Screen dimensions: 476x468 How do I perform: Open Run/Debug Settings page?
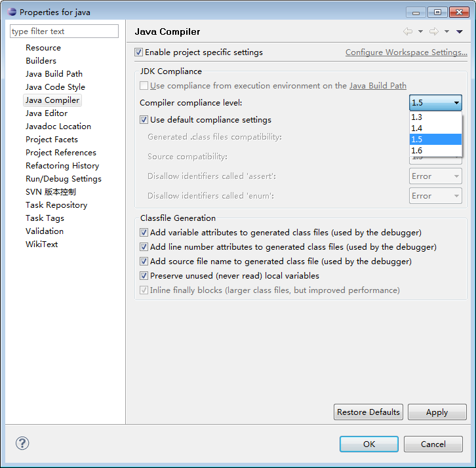(63, 179)
